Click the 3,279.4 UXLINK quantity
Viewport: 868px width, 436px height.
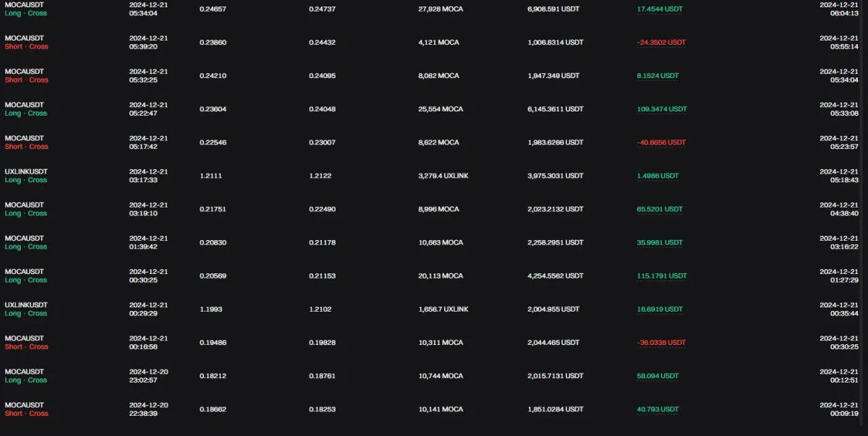pyautogui.click(x=443, y=176)
